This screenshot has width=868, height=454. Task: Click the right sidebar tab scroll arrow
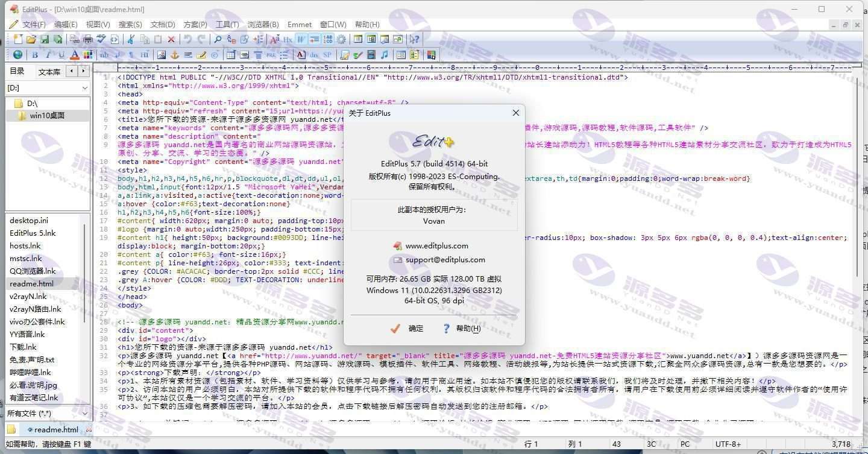83,71
